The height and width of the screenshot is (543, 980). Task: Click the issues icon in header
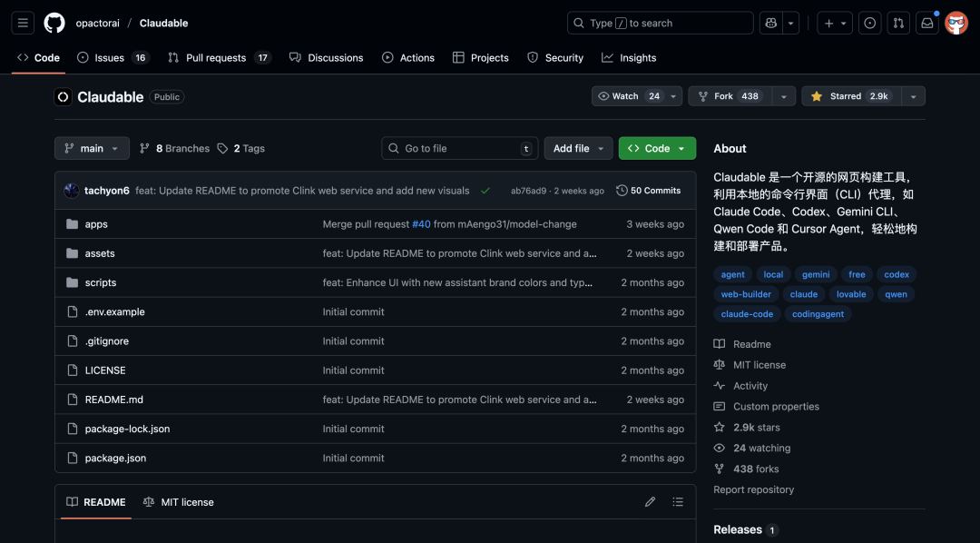[x=870, y=23]
